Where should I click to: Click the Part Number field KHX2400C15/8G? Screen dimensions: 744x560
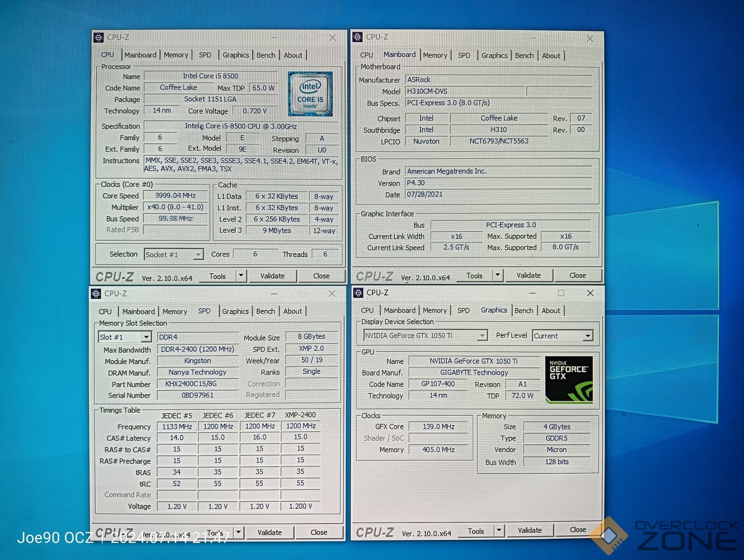point(198,384)
